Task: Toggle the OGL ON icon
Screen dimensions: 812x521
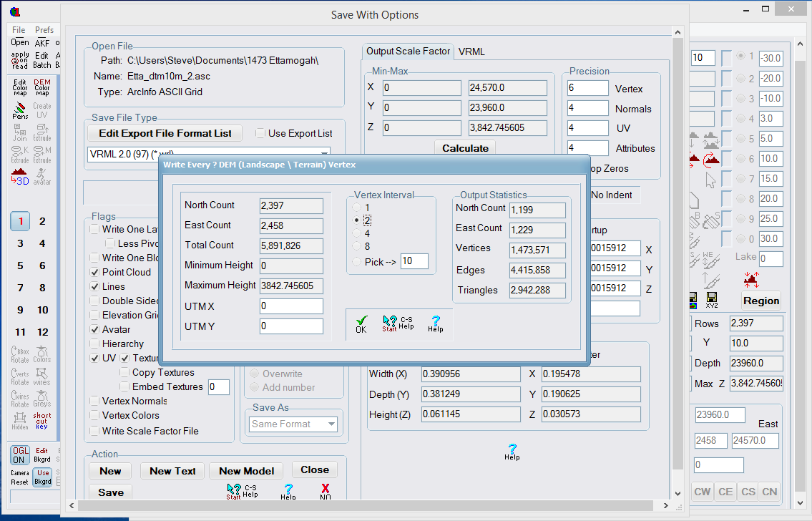Action: pos(20,454)
